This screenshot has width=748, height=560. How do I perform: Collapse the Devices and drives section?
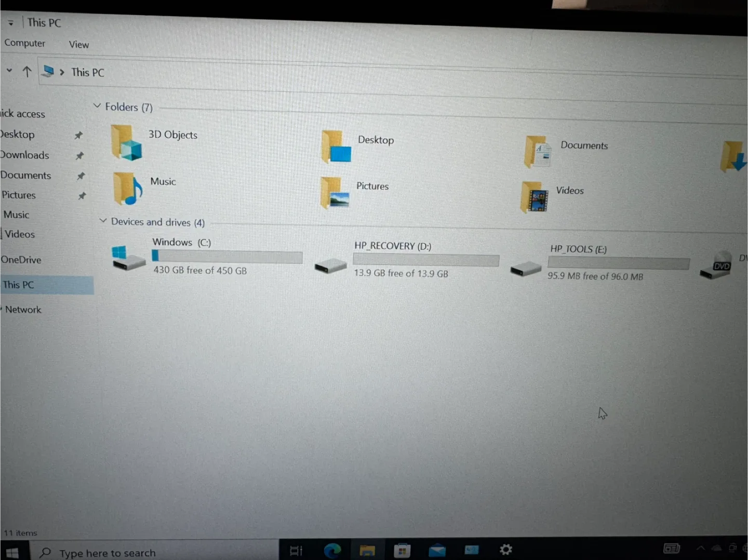(x=103, y=221)
